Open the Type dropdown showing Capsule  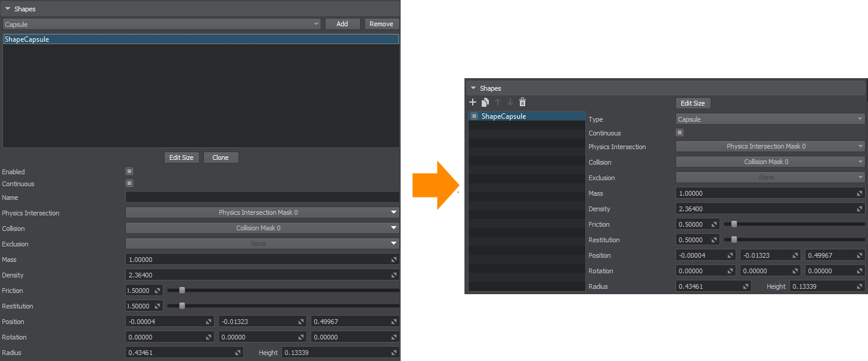(770, 119)
